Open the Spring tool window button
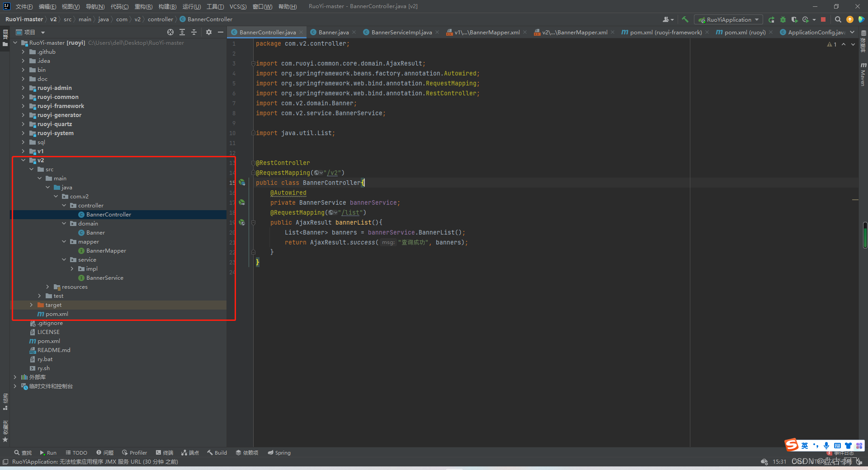 coord(279,452)
